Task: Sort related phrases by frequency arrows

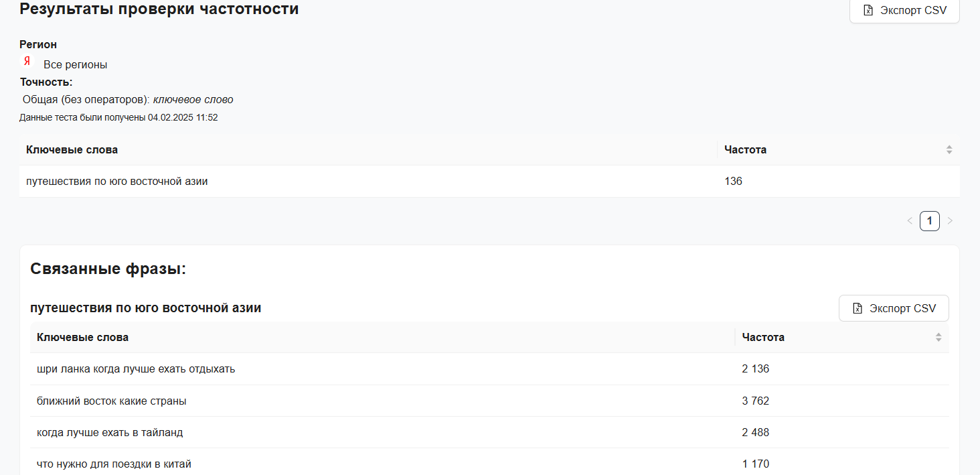Action: (x=938, y=338)
